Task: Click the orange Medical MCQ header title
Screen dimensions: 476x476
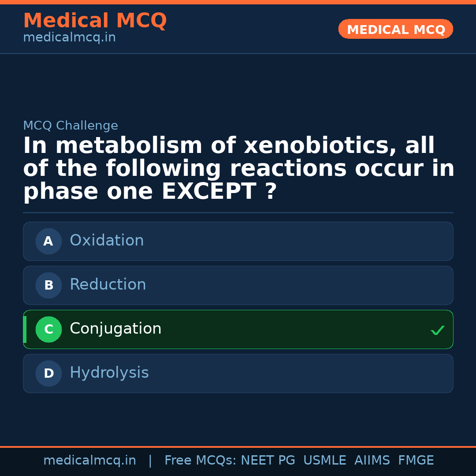Action: tap(95, 21)
